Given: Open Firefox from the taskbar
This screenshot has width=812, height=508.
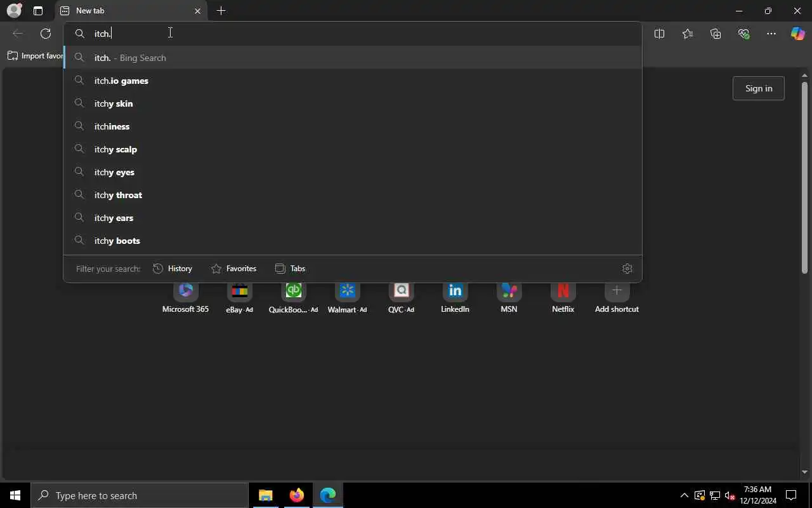Looking at the screenshot, I should click(x=296, y=495).
